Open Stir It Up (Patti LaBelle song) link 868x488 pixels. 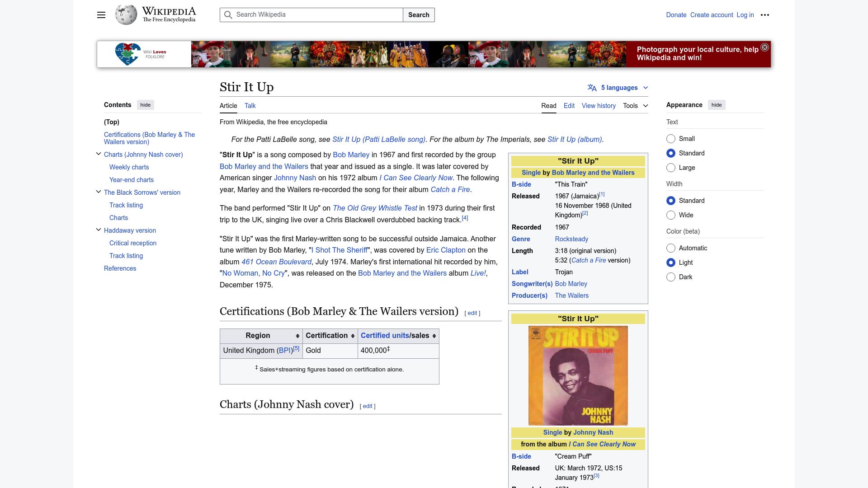[379, 139]
